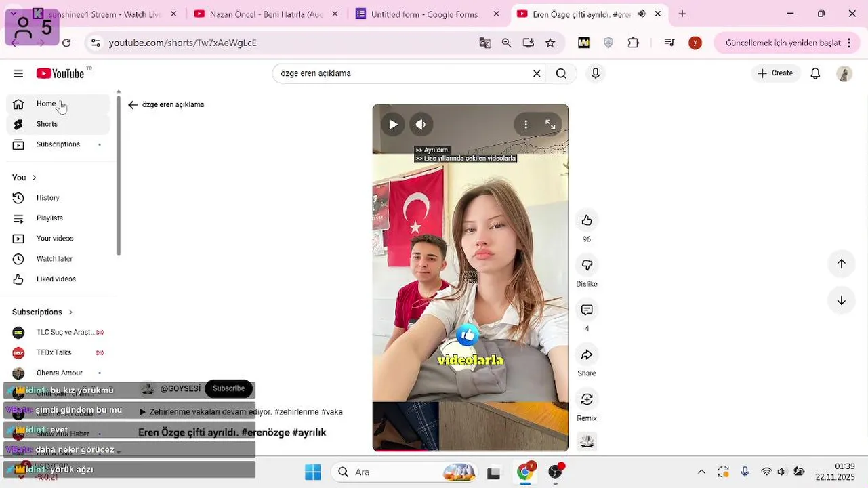The image size is (868, 488).
Task: Open the @GOYSESI channel name
Action: tap(180, 388)
